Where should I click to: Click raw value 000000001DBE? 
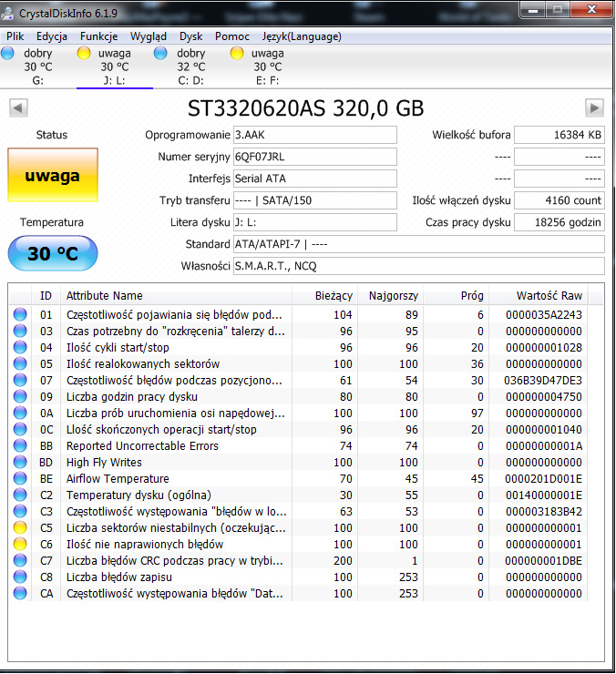[544, 560]
